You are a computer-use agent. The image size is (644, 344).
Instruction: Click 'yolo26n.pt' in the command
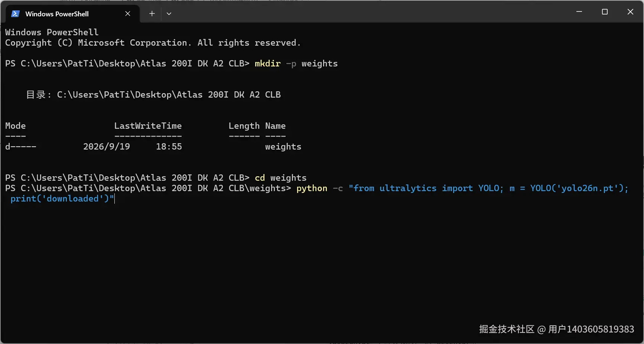587,188
